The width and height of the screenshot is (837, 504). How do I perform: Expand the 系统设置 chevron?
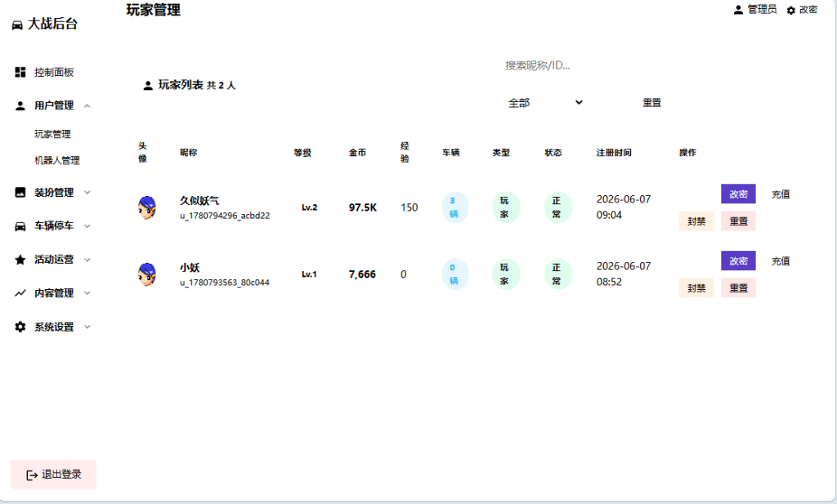pyautogui.click(x=87, y=327)
